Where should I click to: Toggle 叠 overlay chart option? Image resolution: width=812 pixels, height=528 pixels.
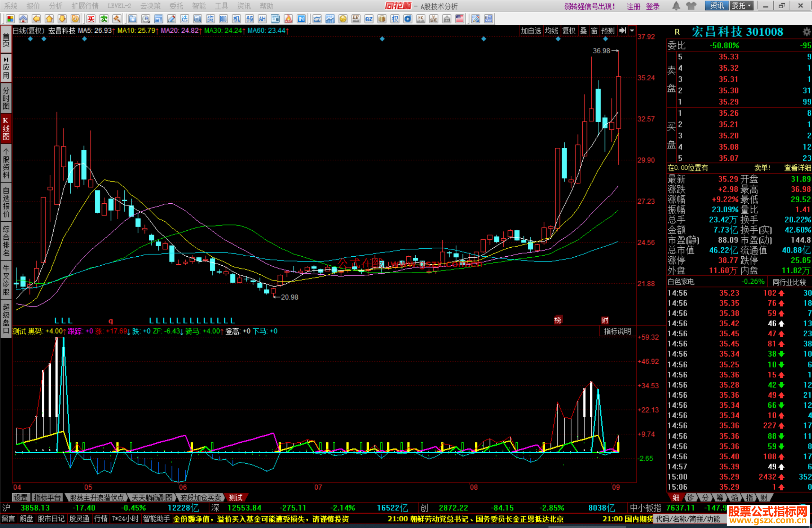pyautogui.click(x=583, y=31)
